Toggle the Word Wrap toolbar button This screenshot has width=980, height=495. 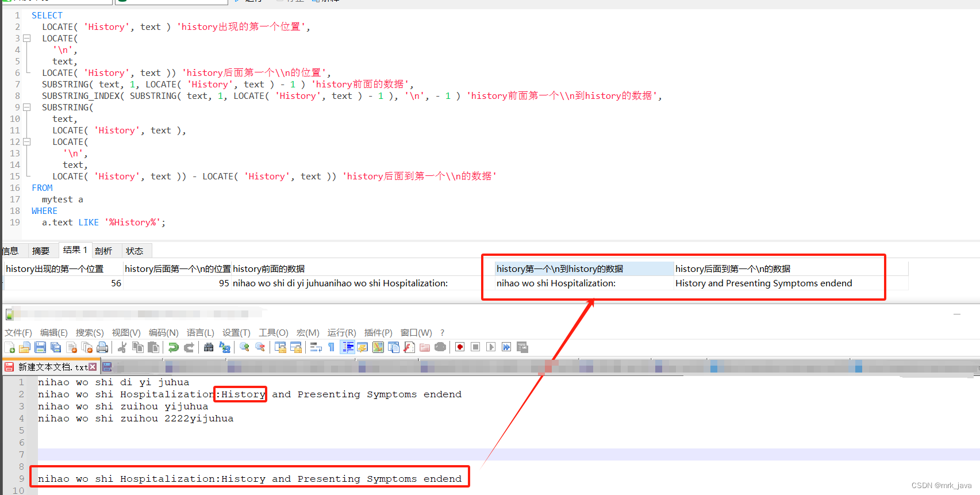[316, 347]
